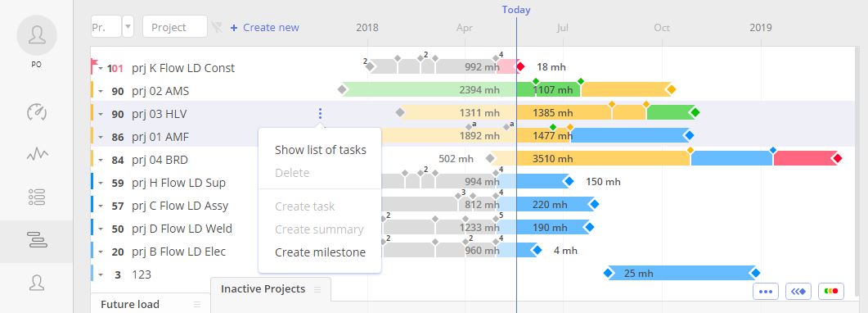Screen dimensions: 868x313
Task: Click blue end diamond of prj 01 AMF
Action: (689, 135)
